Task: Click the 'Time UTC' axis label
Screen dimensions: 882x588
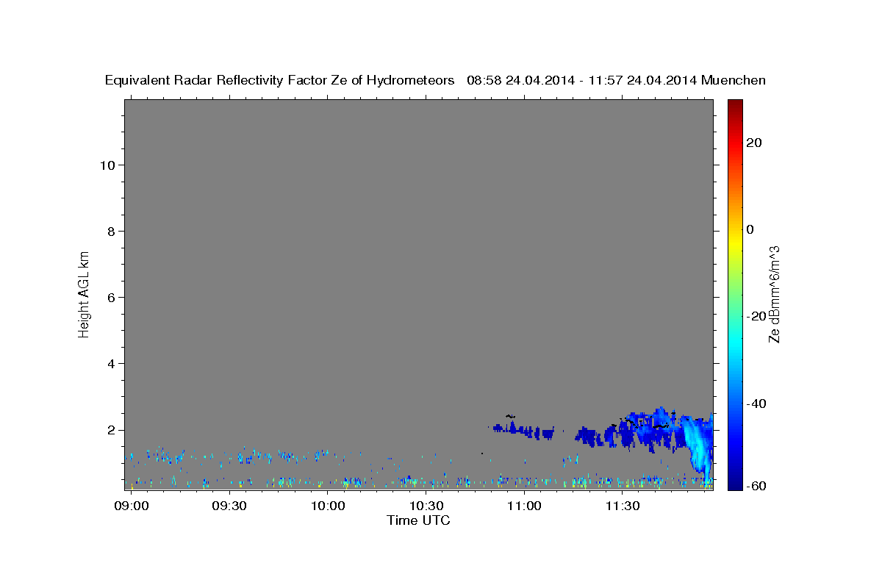Action: click(x=418, y=521)
